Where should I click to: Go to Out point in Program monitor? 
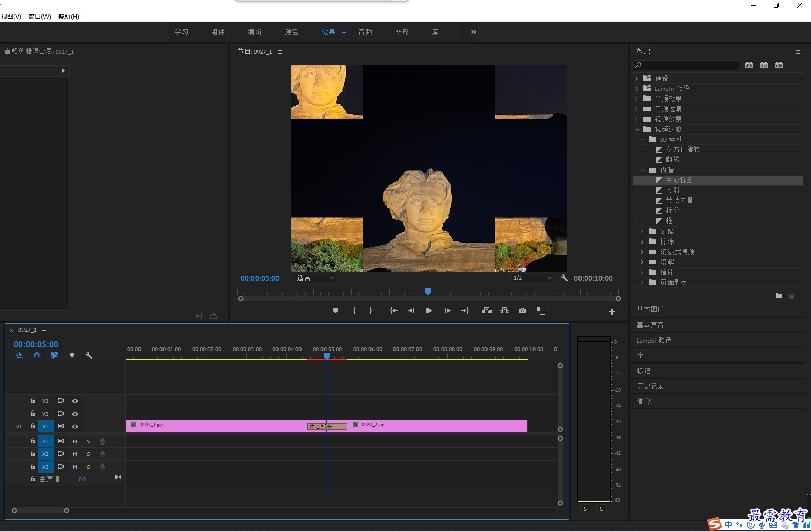pos(465,311)
